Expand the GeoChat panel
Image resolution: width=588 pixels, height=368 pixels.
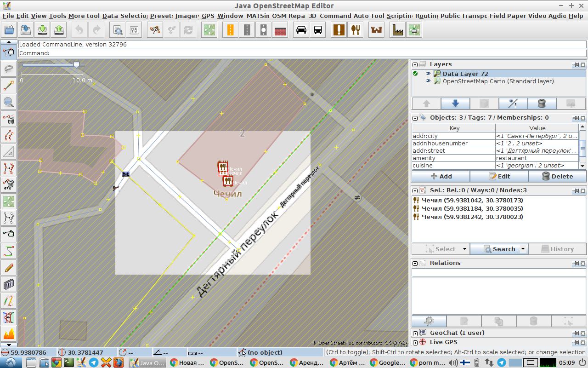coord(415,333)
